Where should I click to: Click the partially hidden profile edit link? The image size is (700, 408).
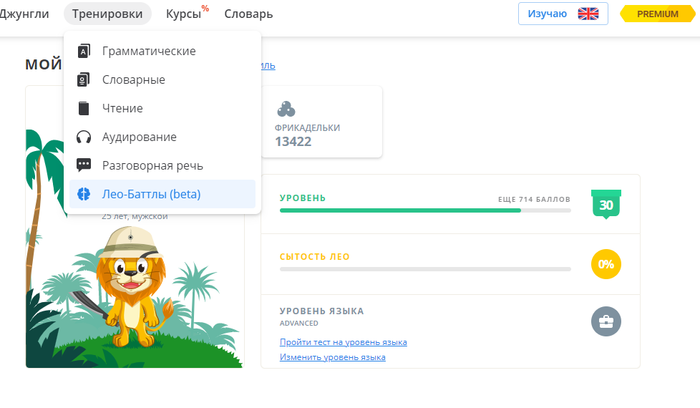pyautogui.click(x=268, y=66)
